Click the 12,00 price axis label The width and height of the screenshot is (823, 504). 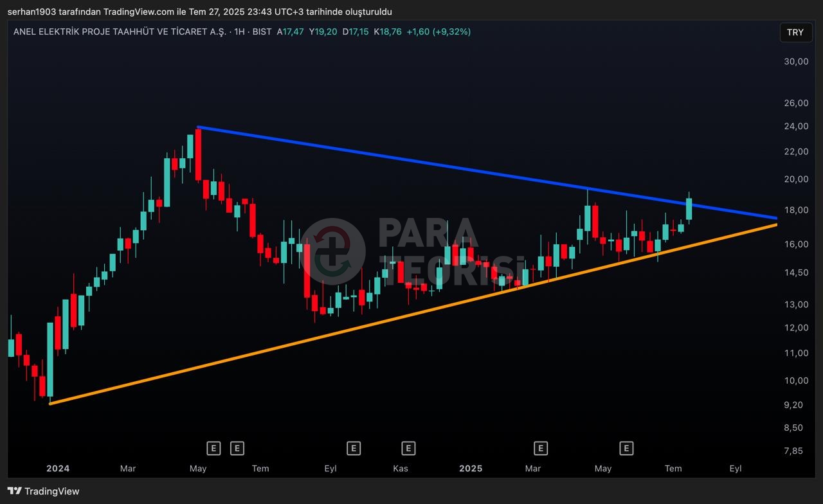point(796,327)
